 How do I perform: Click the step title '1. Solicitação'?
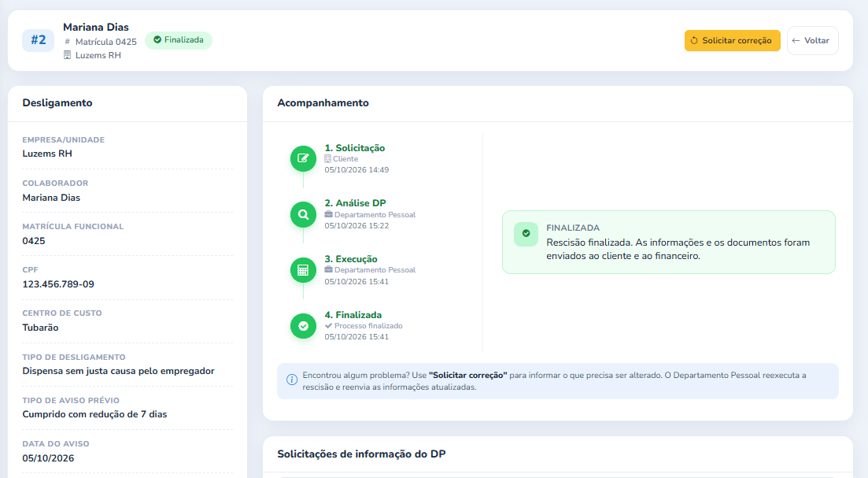(355, 148)
